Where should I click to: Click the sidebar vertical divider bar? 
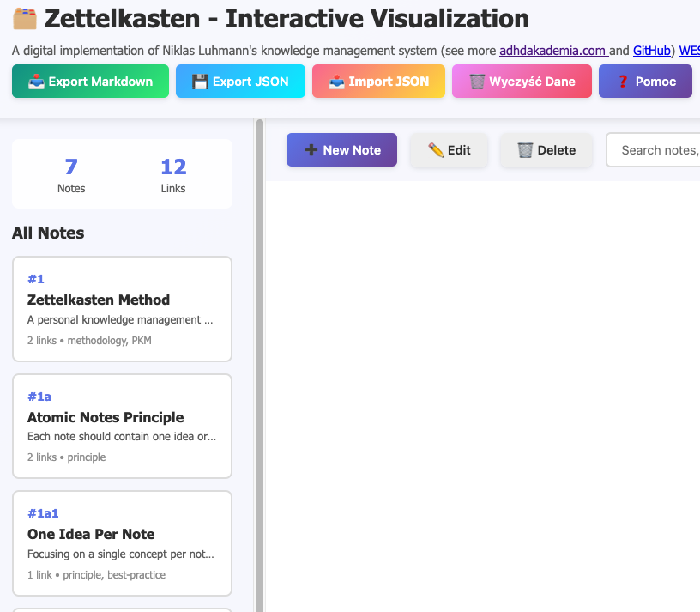(x=260, y=361)
